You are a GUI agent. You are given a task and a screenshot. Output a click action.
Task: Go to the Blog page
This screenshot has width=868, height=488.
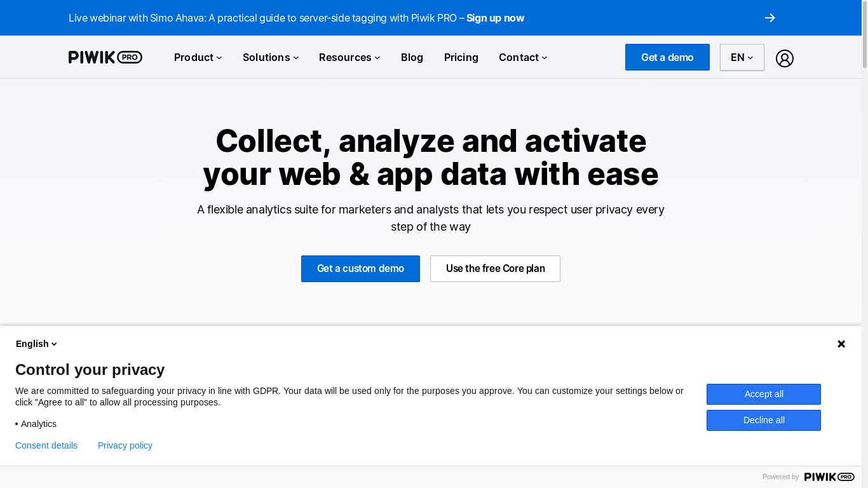tap(412, 57)
